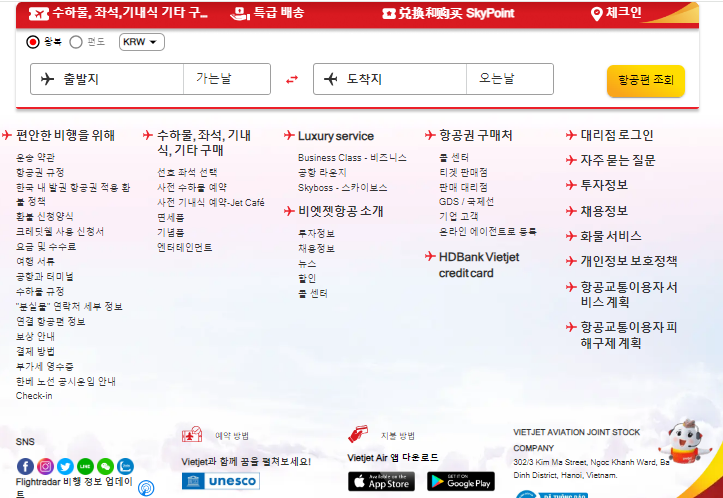Open the Luxury service heading link
723x498 pixels.
(x=336, y=136)
